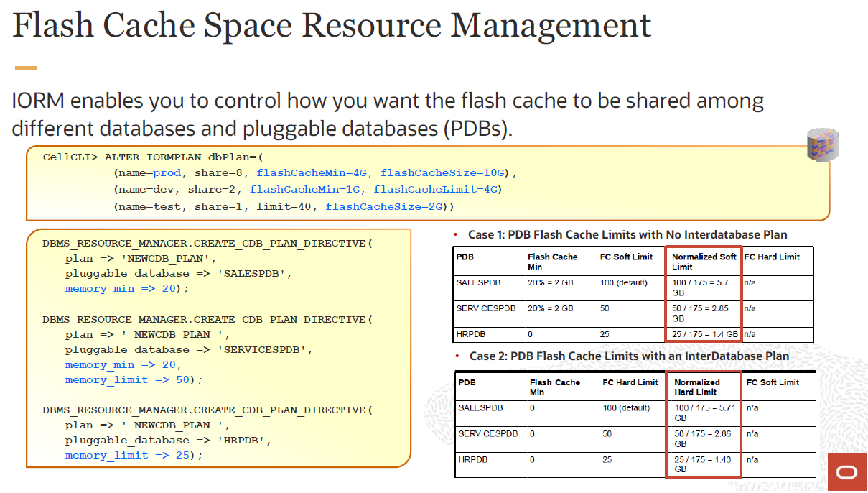This screenshot has height=493, width=868.
Task: Click the storage cell cylinder icon
Action: [823, 145]
